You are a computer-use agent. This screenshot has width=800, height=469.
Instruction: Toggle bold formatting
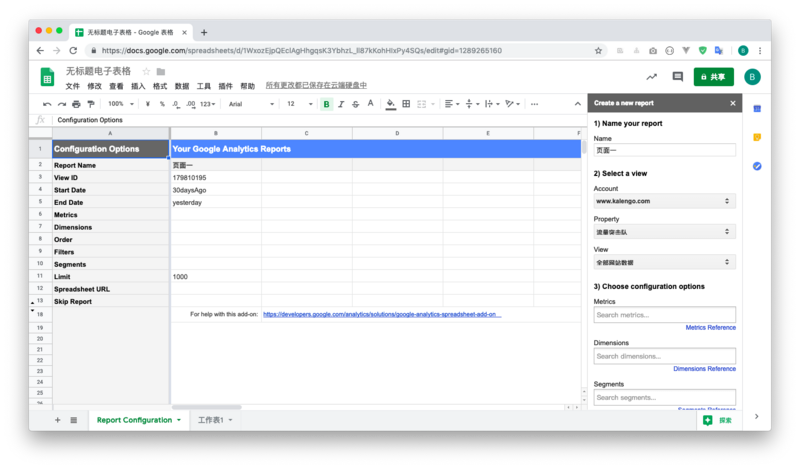pyautogui.click(x=327, y=104)
